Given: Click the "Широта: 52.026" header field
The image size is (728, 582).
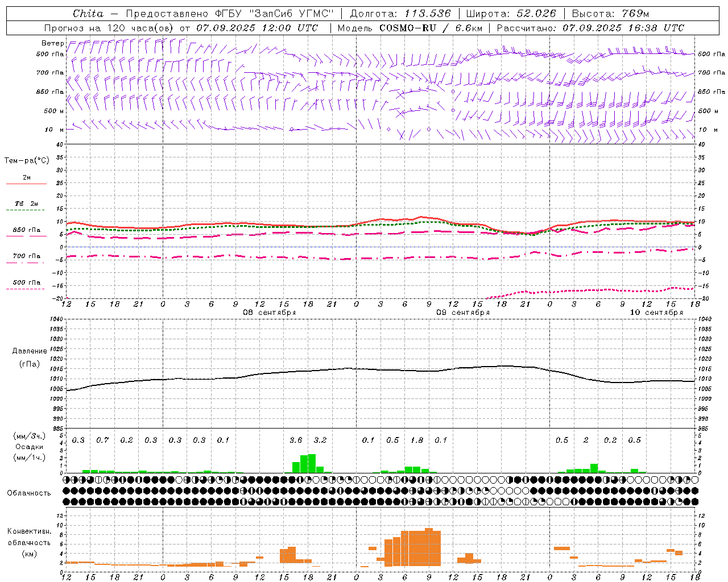Looking at the screenshot, I should pyautogui.click(x=511, y=14).
